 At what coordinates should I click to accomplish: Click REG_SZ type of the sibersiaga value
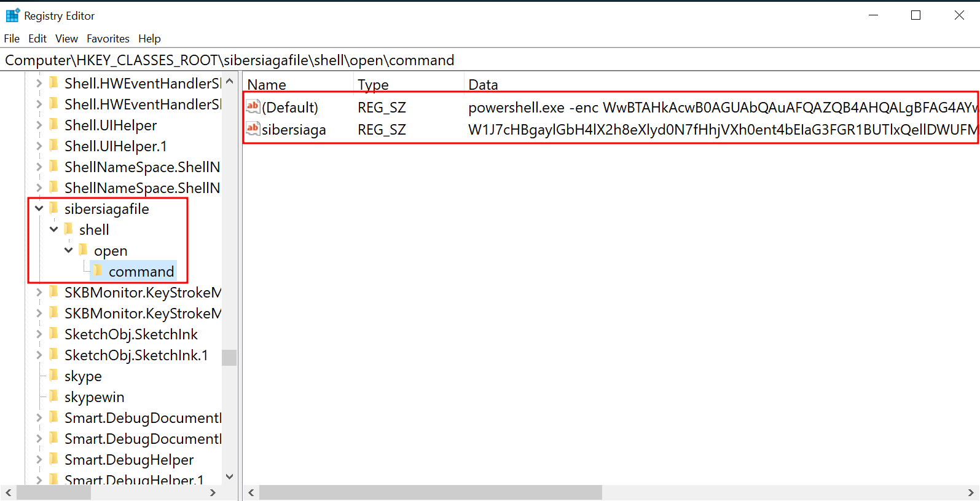point(382,129)
